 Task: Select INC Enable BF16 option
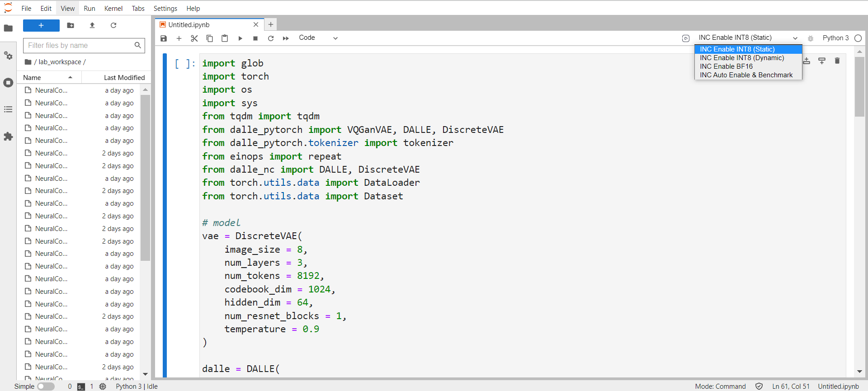pyautogui.click(x=726, y=66)
